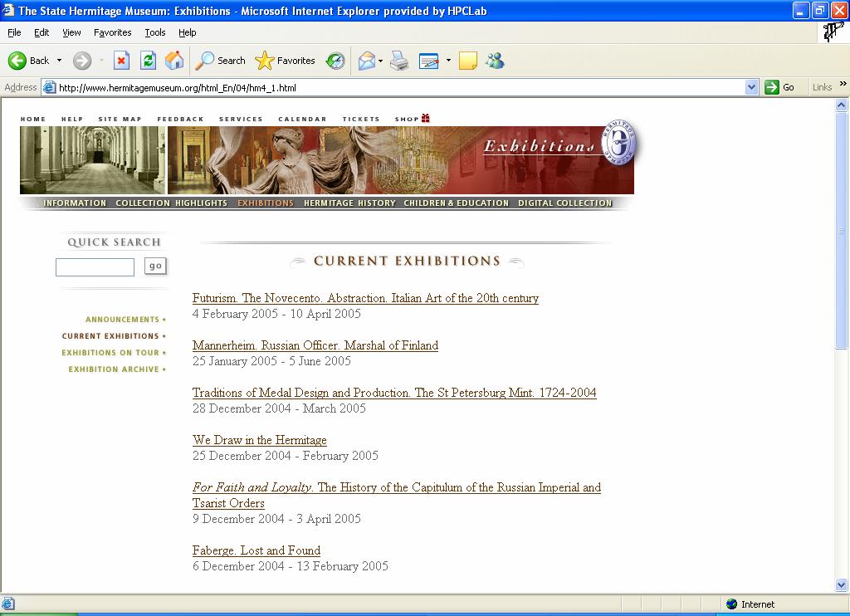Click the status bar page icon
850x616 pixels.
coord(7,604)
